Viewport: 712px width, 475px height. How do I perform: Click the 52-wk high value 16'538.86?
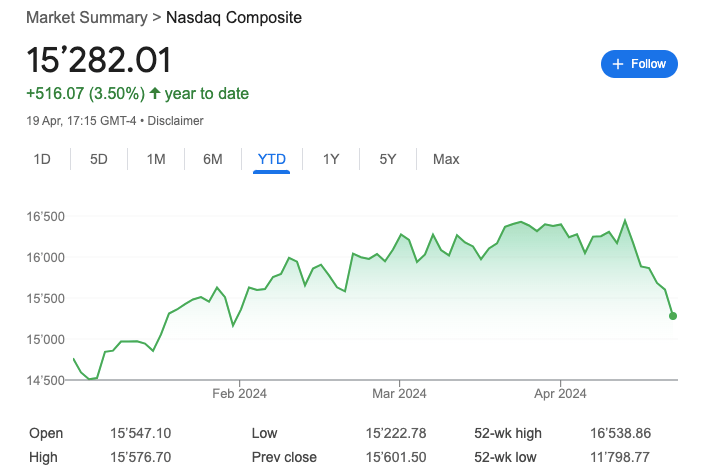click(x=621, y=434)
